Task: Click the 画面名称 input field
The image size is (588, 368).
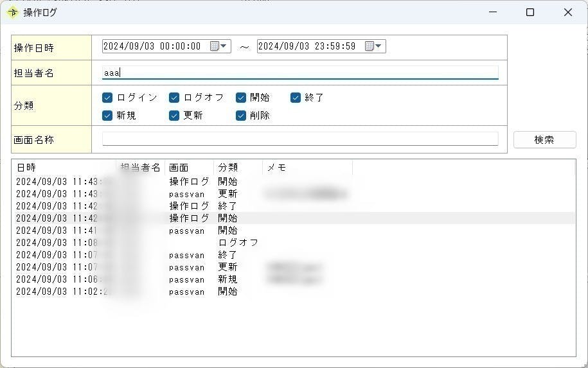Action: [300, 139]
